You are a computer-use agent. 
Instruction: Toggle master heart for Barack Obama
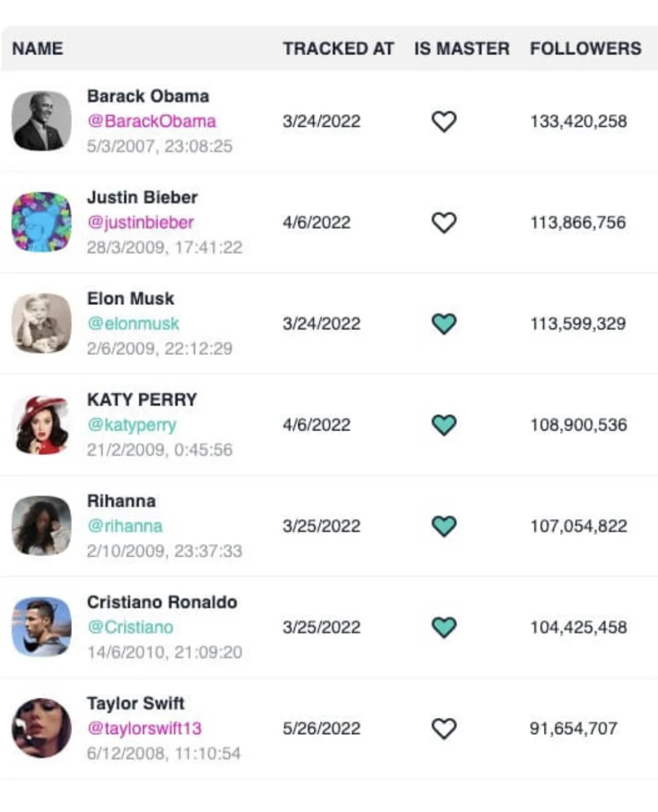pos(444,121)
